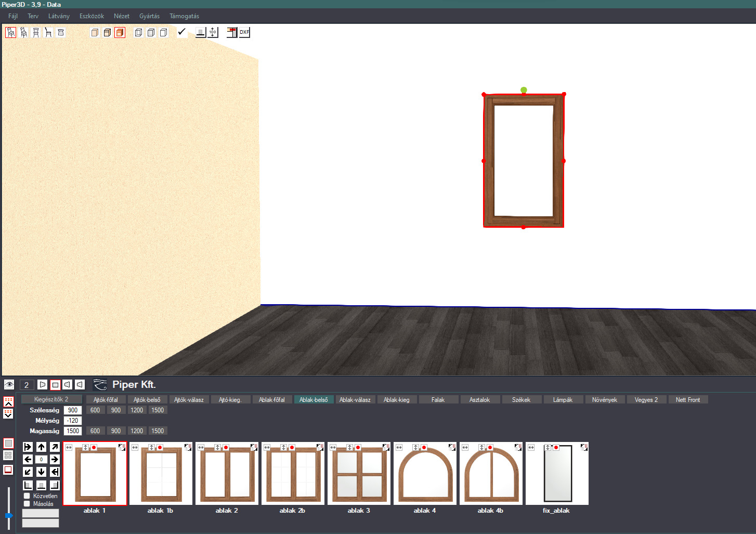Expand panel with the red-dotted down chevron
Screen dimensions: 756x534
click(8, 413)
